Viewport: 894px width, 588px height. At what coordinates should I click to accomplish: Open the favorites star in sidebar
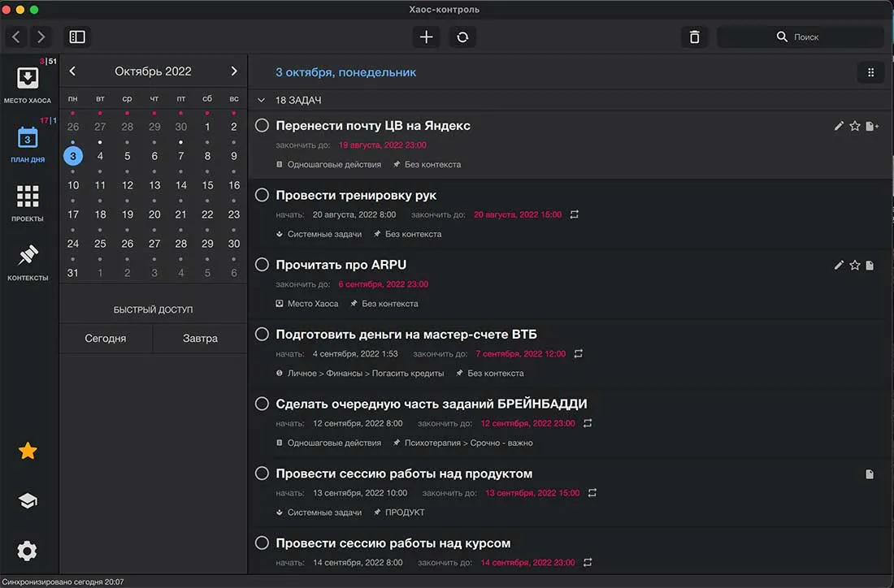pos(28,452)
